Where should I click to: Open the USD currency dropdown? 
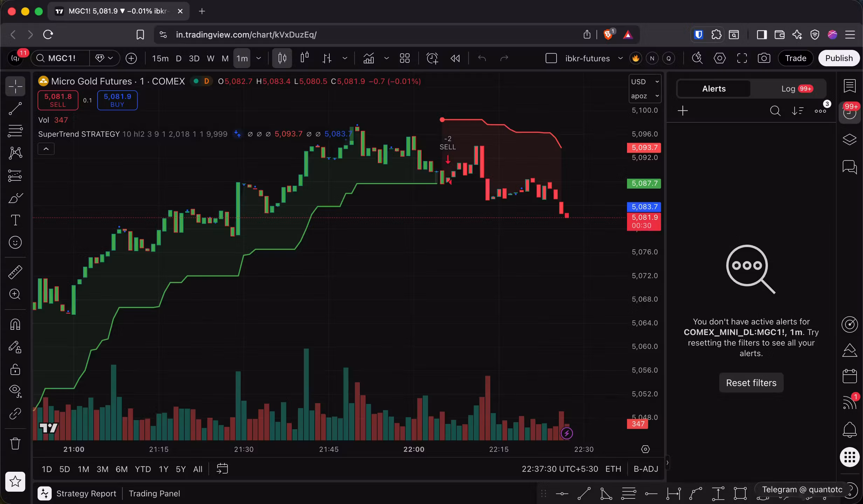click(x=644, y=81)
